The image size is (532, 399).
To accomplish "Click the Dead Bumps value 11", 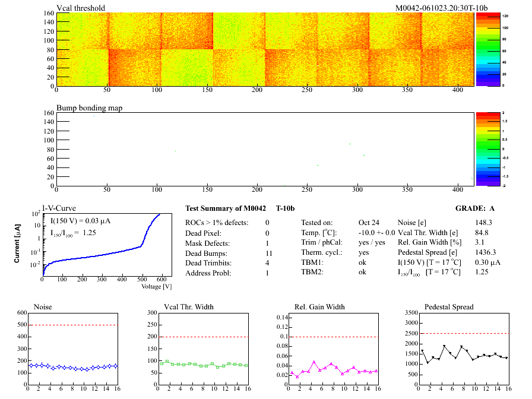I will 269,254.
